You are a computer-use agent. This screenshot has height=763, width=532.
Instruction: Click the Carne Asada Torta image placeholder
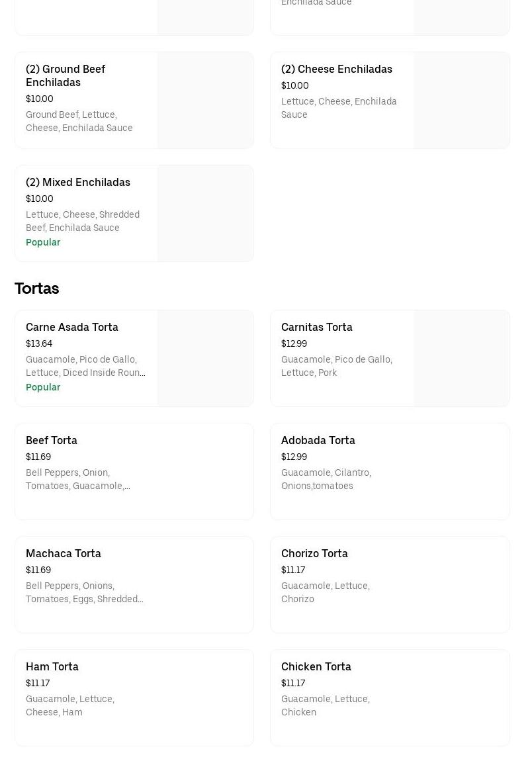205,359
